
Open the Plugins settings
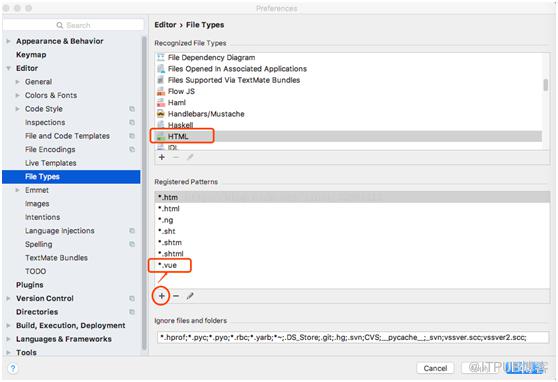click(30, 285)
